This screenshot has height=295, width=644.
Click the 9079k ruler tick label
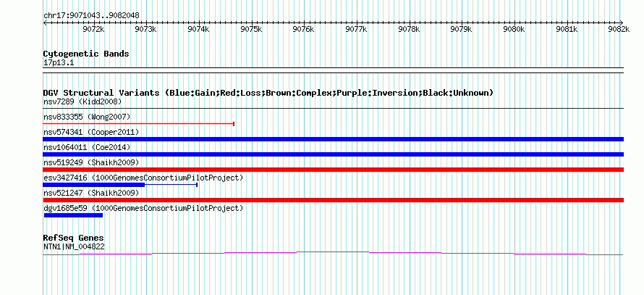click(x=462, y=29)
